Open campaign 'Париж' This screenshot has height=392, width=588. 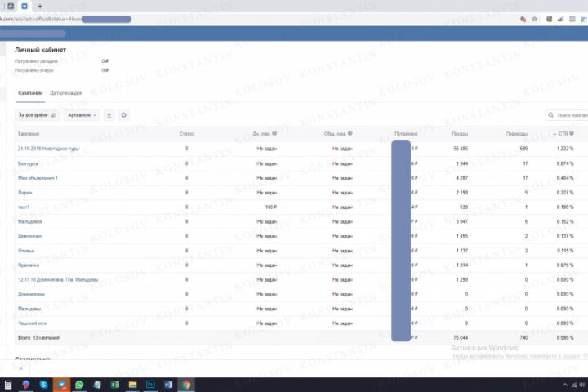24,193
